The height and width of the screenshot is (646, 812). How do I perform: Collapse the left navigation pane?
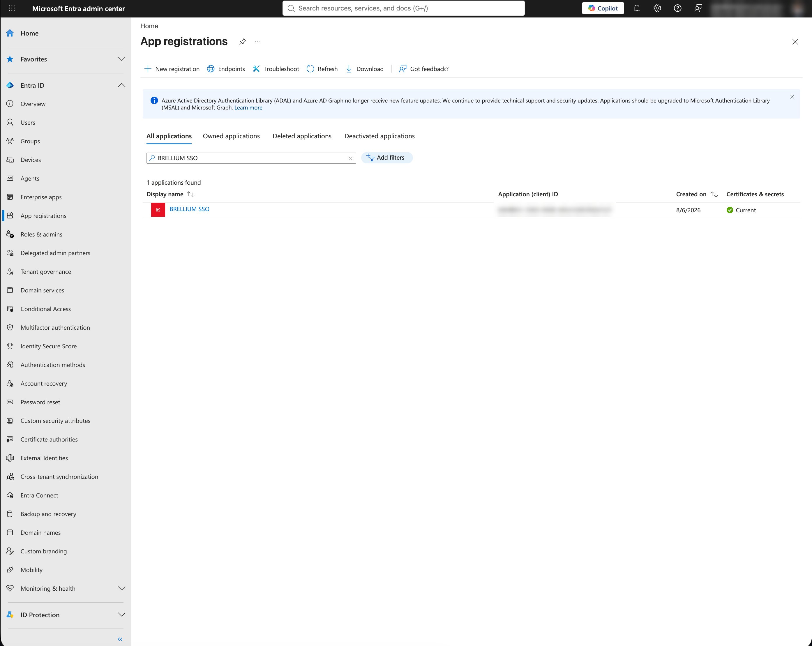coord(120,639)
